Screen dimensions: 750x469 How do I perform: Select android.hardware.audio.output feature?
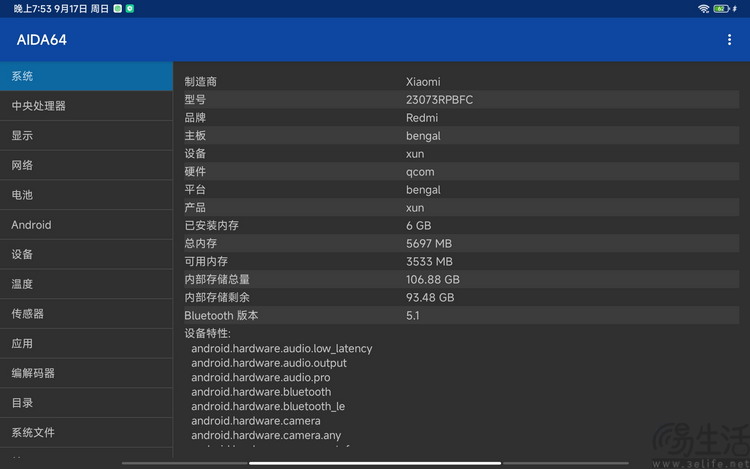coord(269,363)
